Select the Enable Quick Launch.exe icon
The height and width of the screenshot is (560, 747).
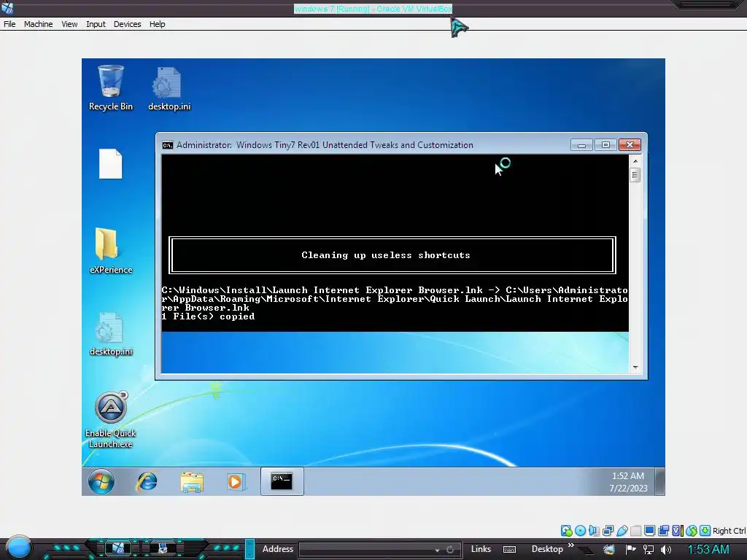pos(111,420)
